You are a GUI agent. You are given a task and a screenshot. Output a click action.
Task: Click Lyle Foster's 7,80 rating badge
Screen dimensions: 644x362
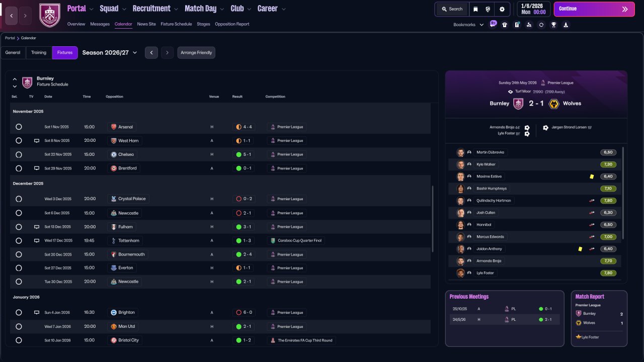point(608,273)
